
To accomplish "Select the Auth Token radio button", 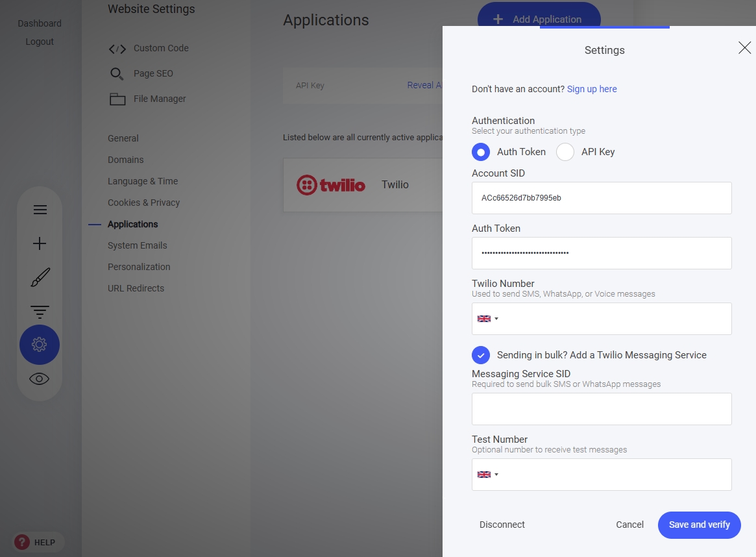I will click(x=481, y=152).
